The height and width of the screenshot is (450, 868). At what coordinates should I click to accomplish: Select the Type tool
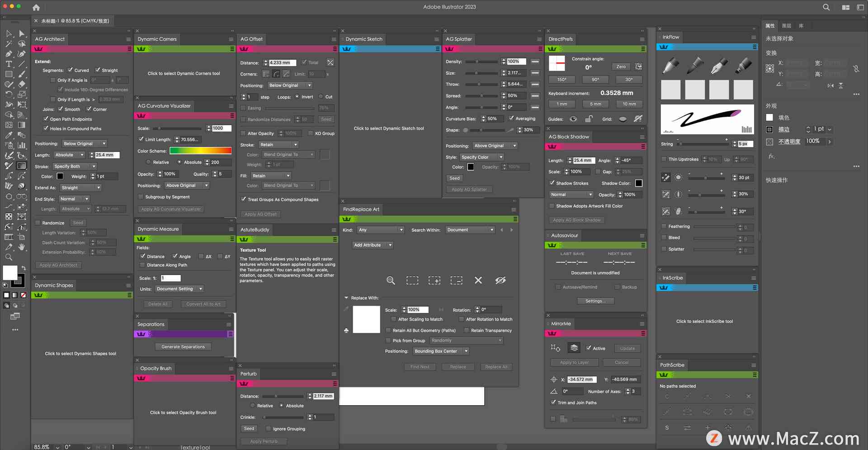[x=9, y=64]
